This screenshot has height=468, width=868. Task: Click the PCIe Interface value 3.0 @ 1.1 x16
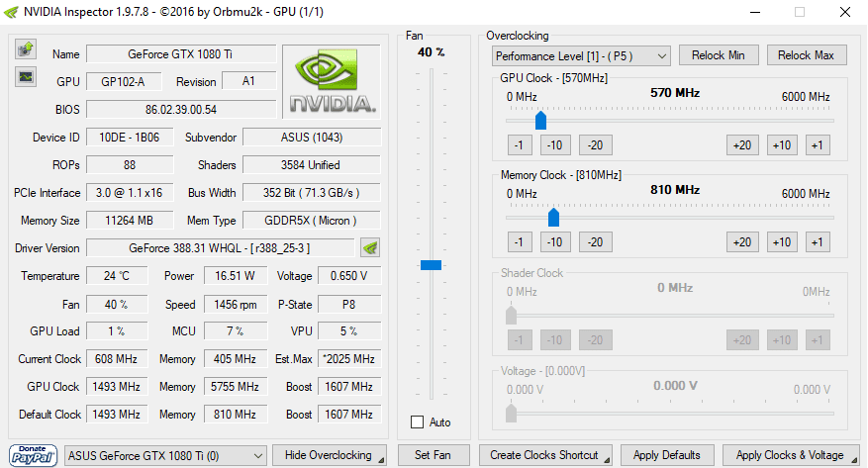tap(130, 193)
